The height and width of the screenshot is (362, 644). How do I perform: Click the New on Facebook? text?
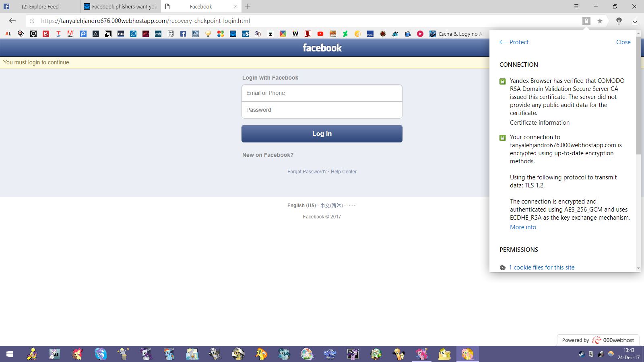click(268, 155)
